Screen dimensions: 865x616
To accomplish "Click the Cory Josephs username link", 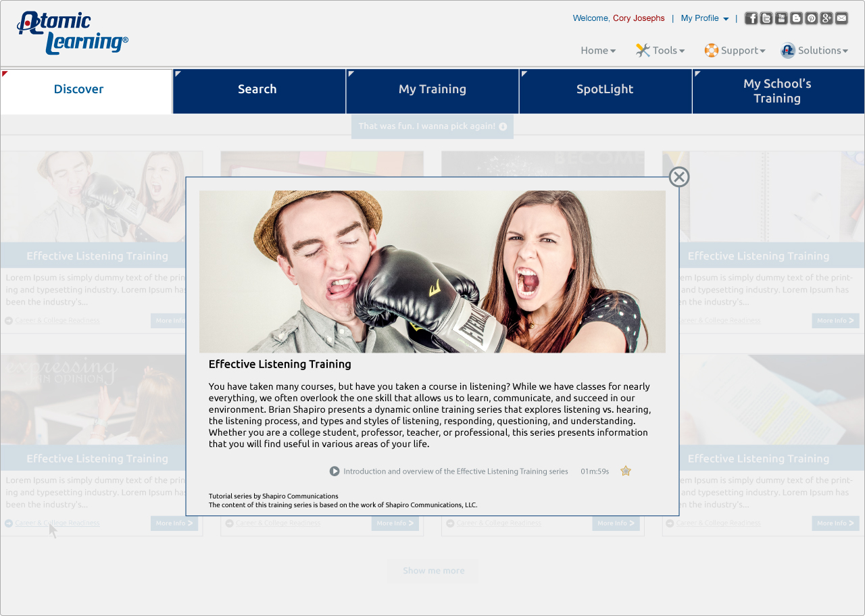I will click(x=639, y=18).
